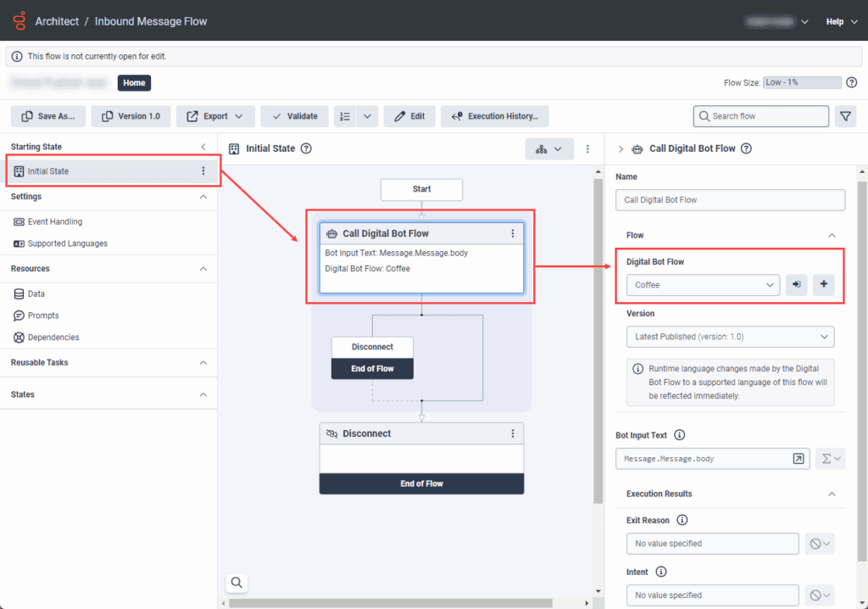Open the expression sigma editor for Bot Input Text

(x=831, y=458)
